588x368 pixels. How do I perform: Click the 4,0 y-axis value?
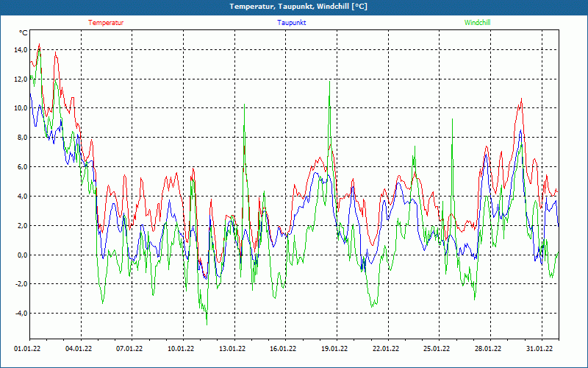tap(22, 196)
